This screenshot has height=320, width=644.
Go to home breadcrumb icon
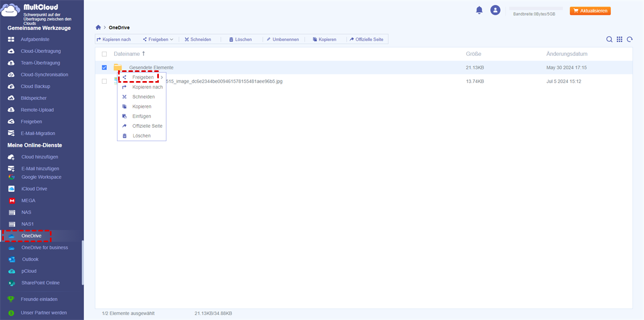98,27
